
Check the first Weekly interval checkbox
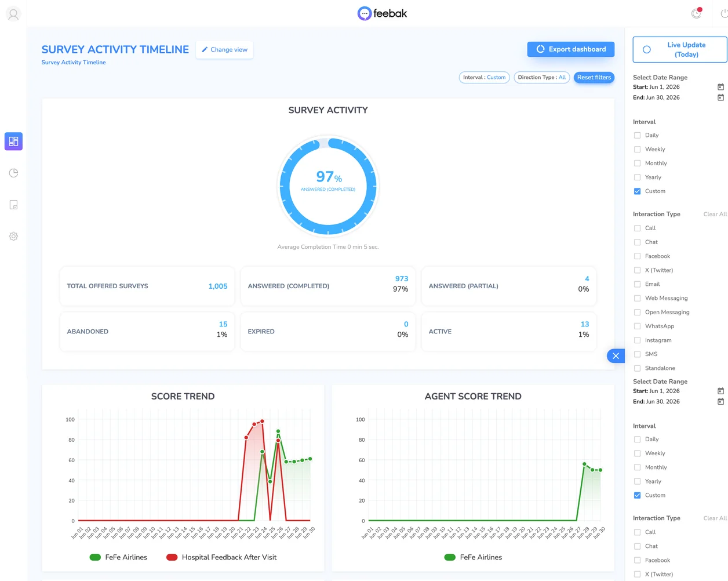(x=638, y=150)
